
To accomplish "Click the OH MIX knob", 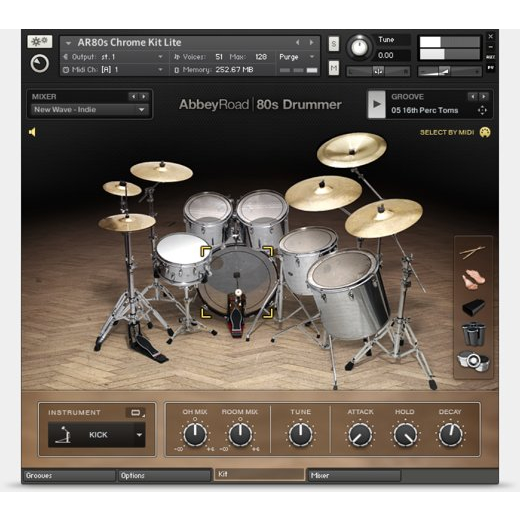I will [195, 435].
